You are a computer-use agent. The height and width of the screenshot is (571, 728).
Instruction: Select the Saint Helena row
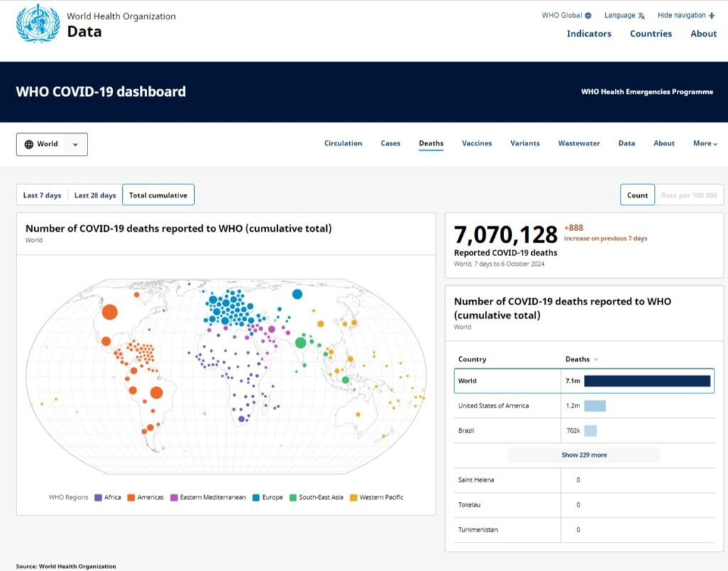584,480
